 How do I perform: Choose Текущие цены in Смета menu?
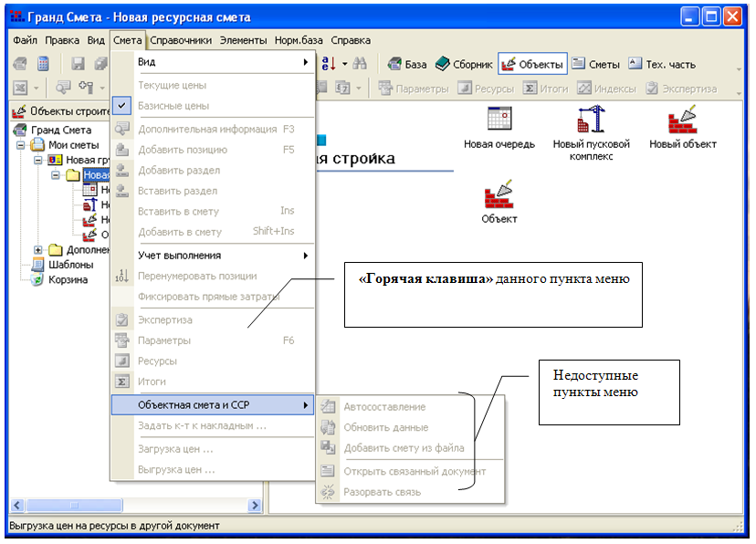(213, 85)
